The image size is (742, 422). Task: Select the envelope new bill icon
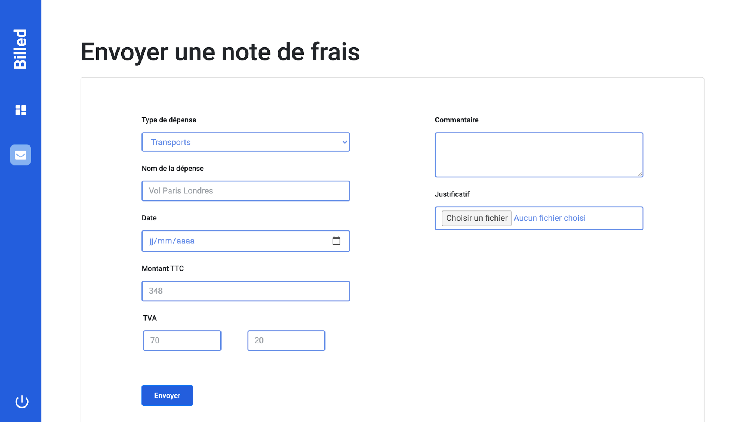20,155
